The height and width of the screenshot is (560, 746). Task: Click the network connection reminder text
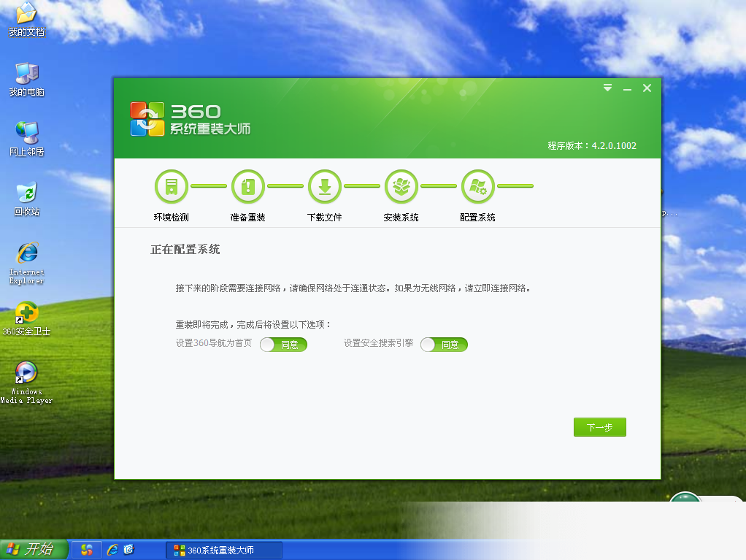click(353, 288)
